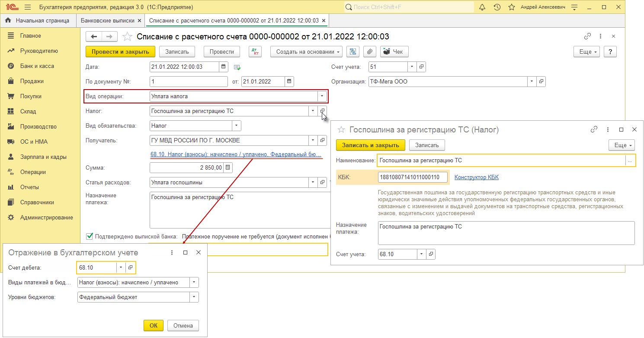The height and width of the screenshot is (338, 644).
Task: Click Провести button
Action: [x=222, y=52]
